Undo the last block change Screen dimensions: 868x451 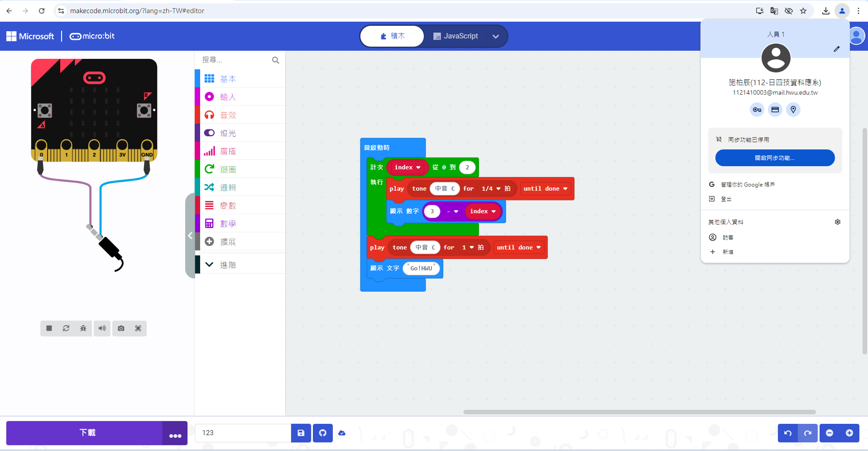[x=788, y=433]
